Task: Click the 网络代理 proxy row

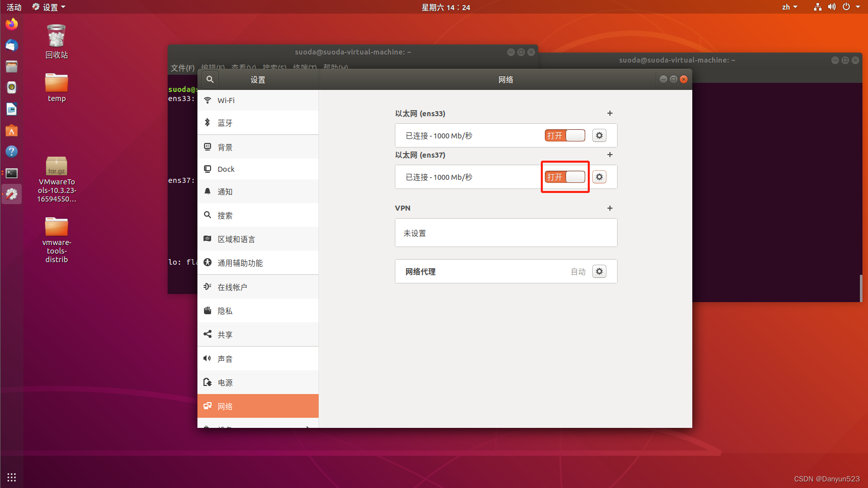Action: [x=506, y=271]
